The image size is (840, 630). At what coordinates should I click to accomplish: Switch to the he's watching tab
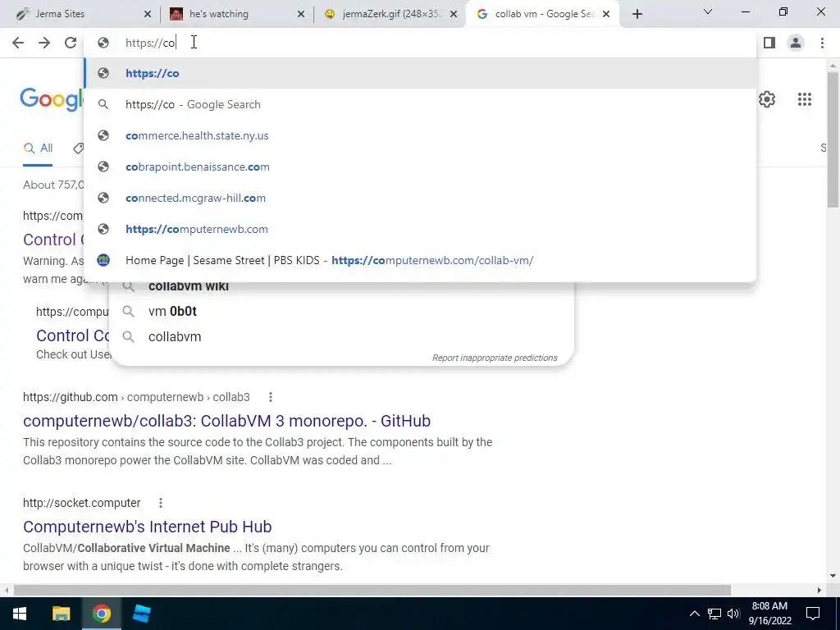236,14
